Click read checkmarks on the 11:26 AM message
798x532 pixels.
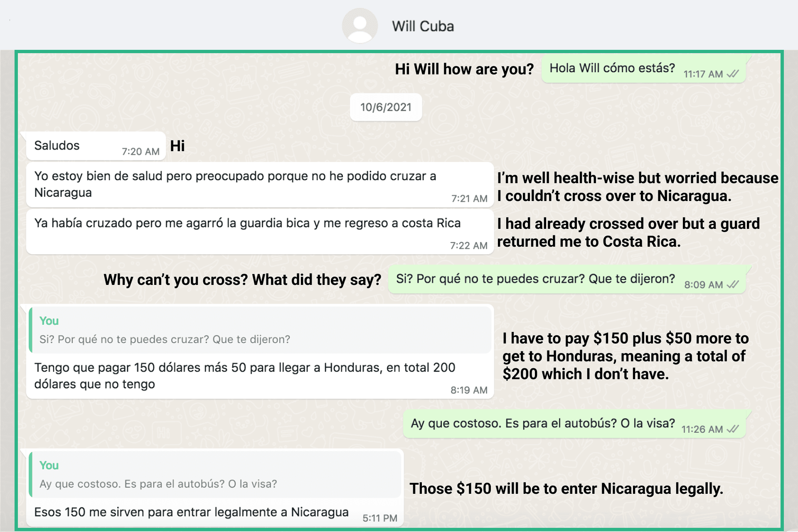[x=733, y=429]
